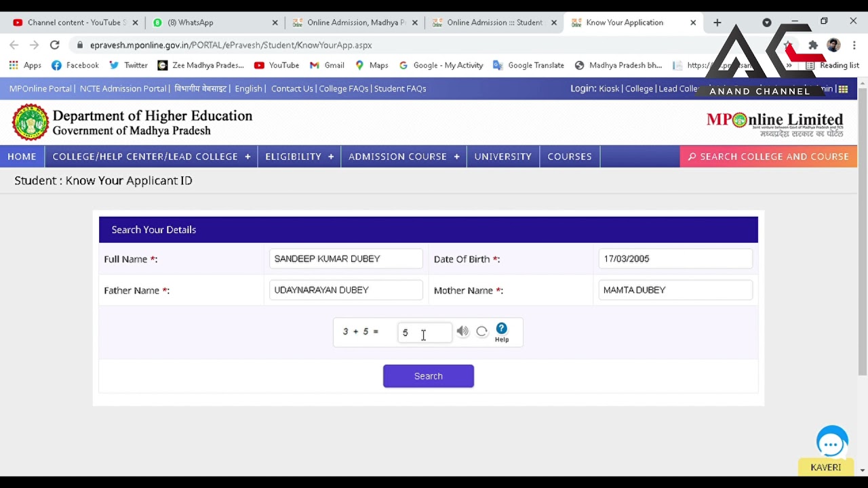Image resolution: width=868 pixels, height=488 pixels.
Task: Expand Admission Course menu
Action: [403, 157]
